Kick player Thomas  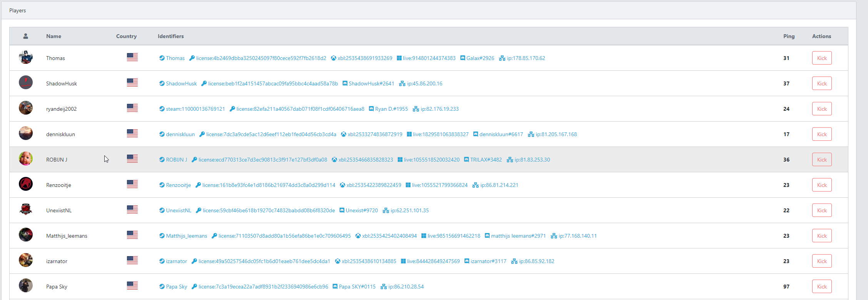(x=821, y=58)
